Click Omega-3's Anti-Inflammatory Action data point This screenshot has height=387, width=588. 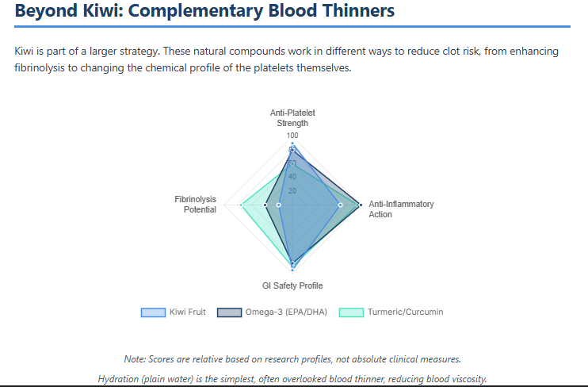point(361,205)
